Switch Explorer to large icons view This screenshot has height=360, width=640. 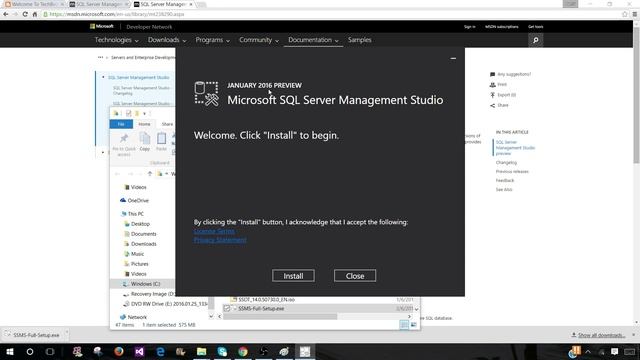[413, 325]
